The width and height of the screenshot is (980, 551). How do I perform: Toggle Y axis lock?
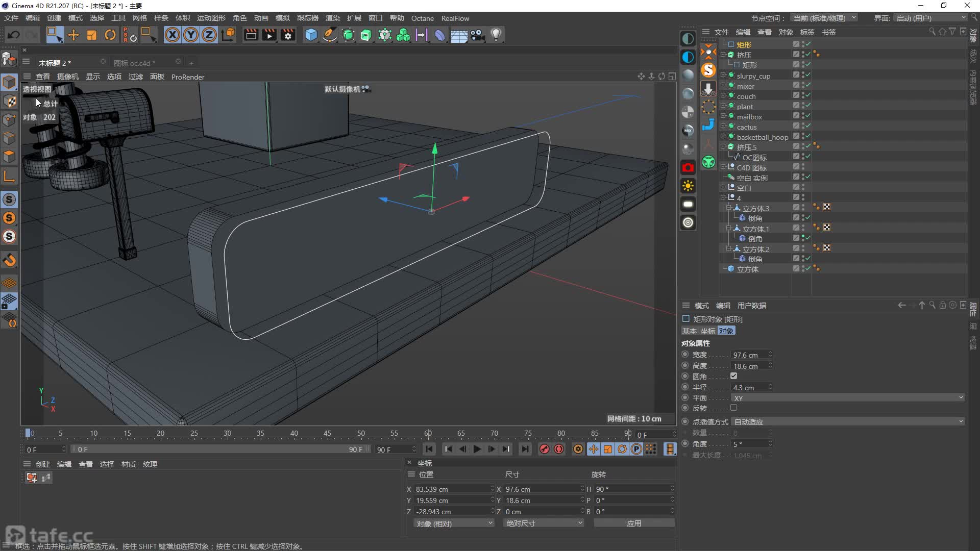191,35
